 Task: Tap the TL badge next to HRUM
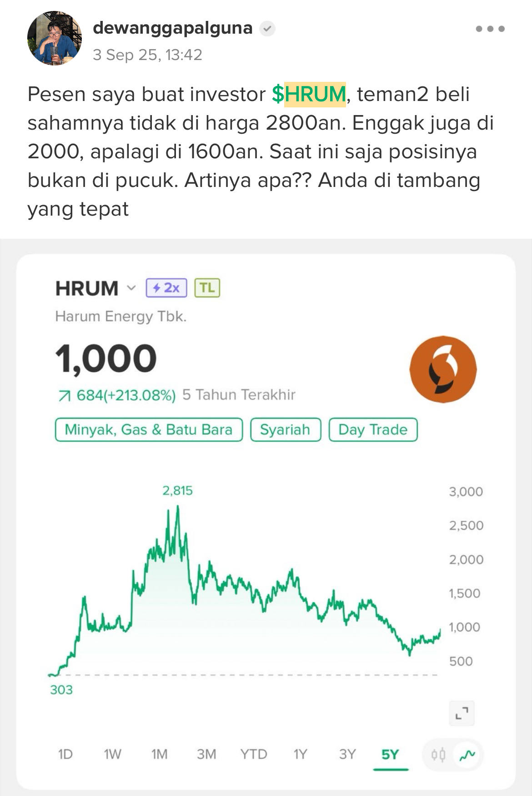tap(207, 288)
